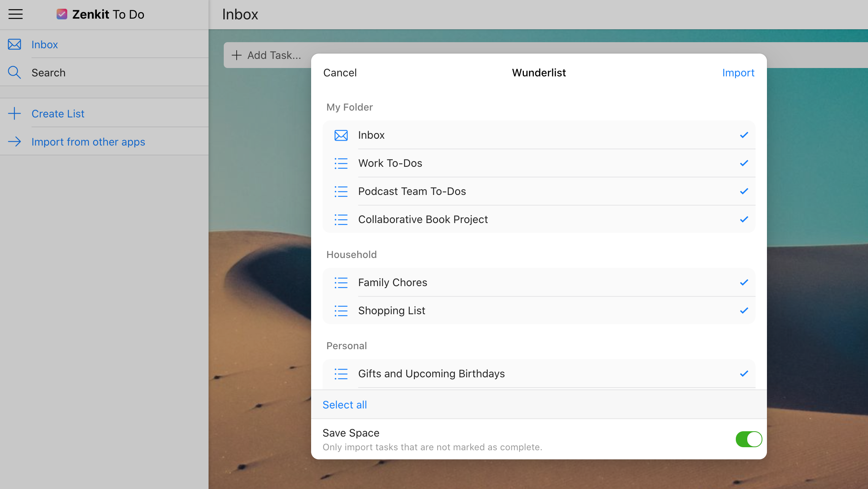Click the Podcast Team To-Dos list icon
The image size is (868, 489).
tap(341, 191)
